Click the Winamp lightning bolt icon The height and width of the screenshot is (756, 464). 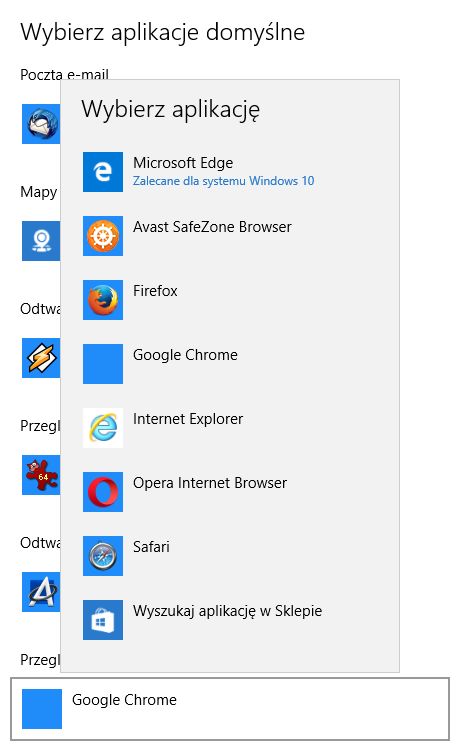[41, 358]
